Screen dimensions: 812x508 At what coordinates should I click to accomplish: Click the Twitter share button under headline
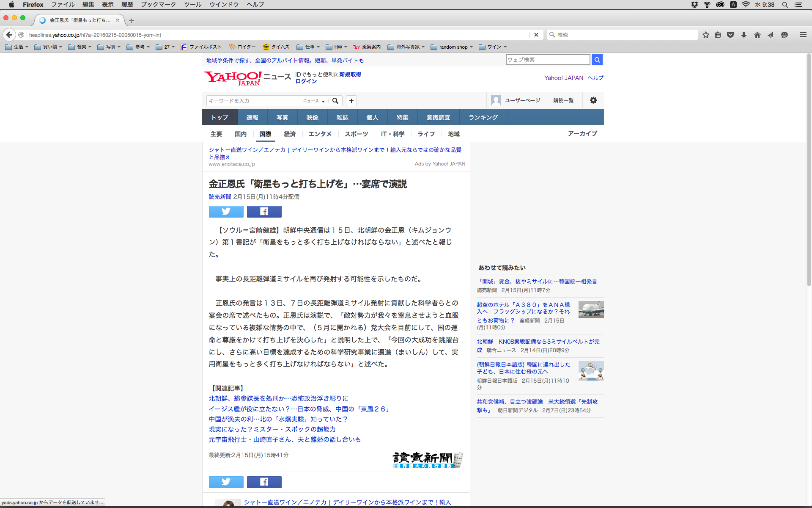(226, 211)
